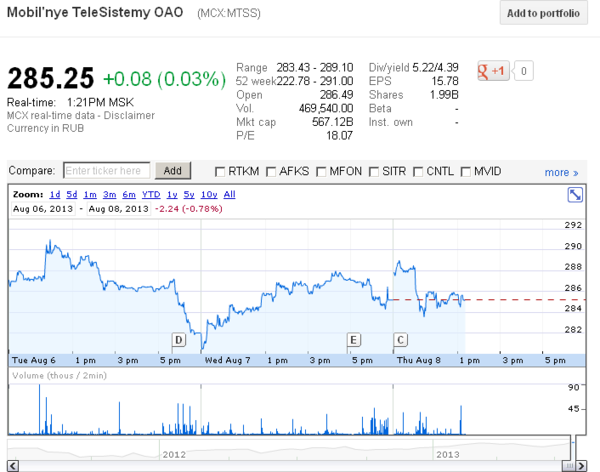The image size is (600, 472).
Task: Expand chart to full screen icon
Action: pos(575,195)
